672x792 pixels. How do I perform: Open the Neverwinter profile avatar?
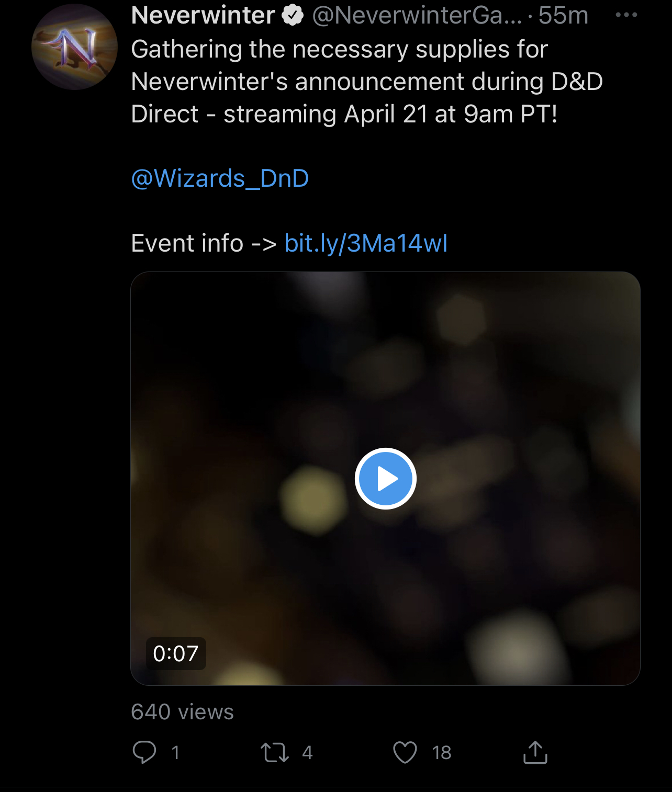click(74, 47)
